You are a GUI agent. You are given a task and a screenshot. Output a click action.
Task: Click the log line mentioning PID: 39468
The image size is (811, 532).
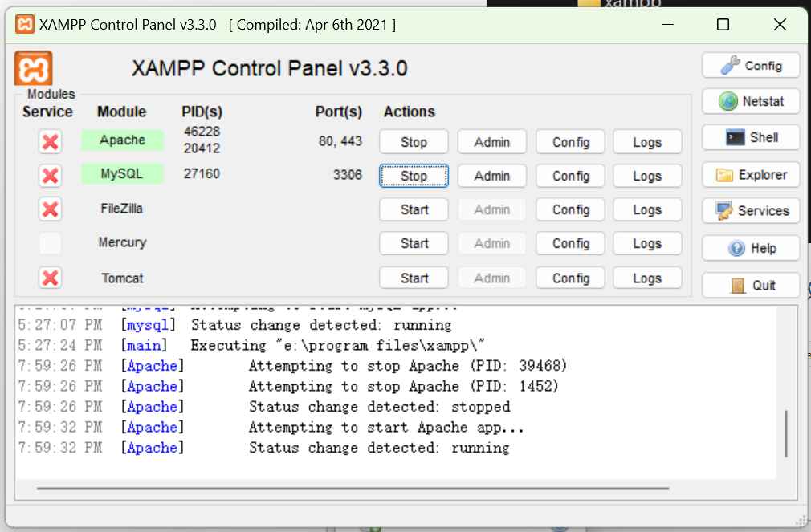tap(292, 366)
